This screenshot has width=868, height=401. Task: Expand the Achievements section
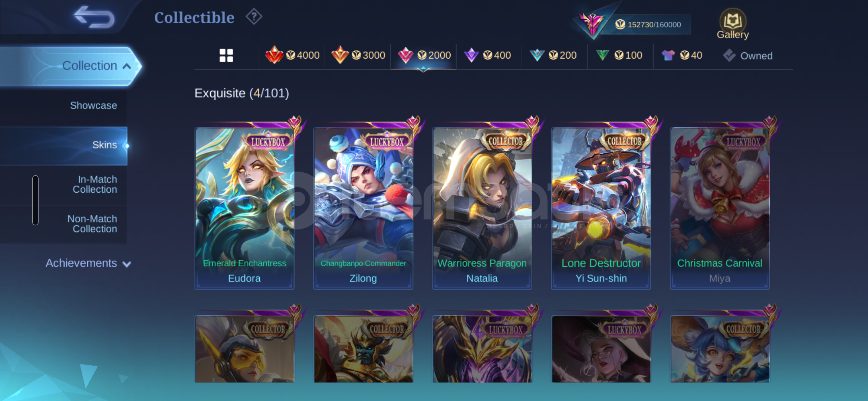click(x=88, y=263)
